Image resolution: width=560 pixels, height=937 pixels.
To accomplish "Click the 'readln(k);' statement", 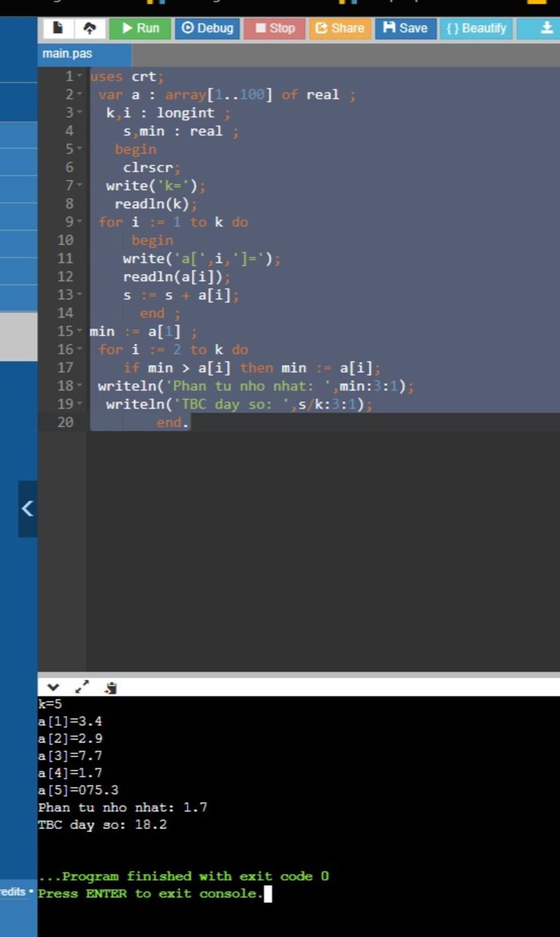I will [156, 204].
